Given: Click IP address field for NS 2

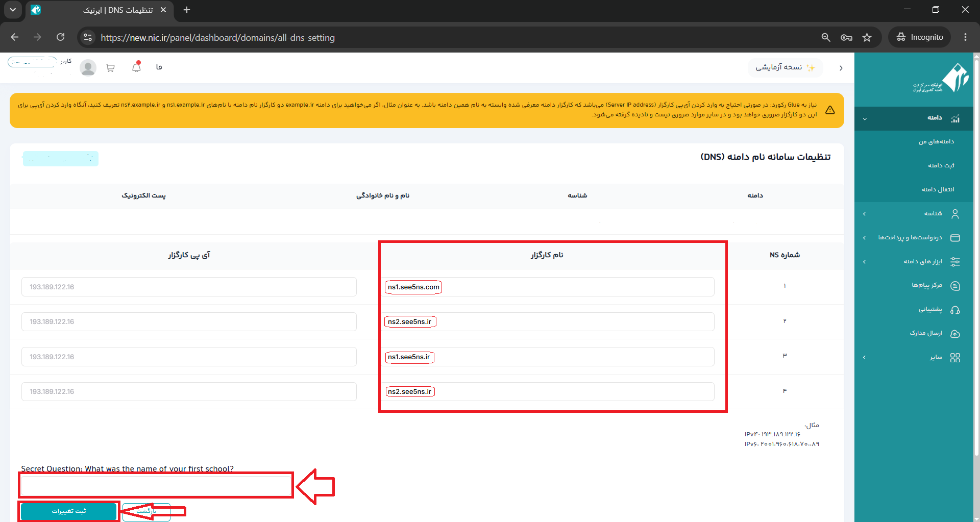Looking at the screenshot, I should click(189, 321).
